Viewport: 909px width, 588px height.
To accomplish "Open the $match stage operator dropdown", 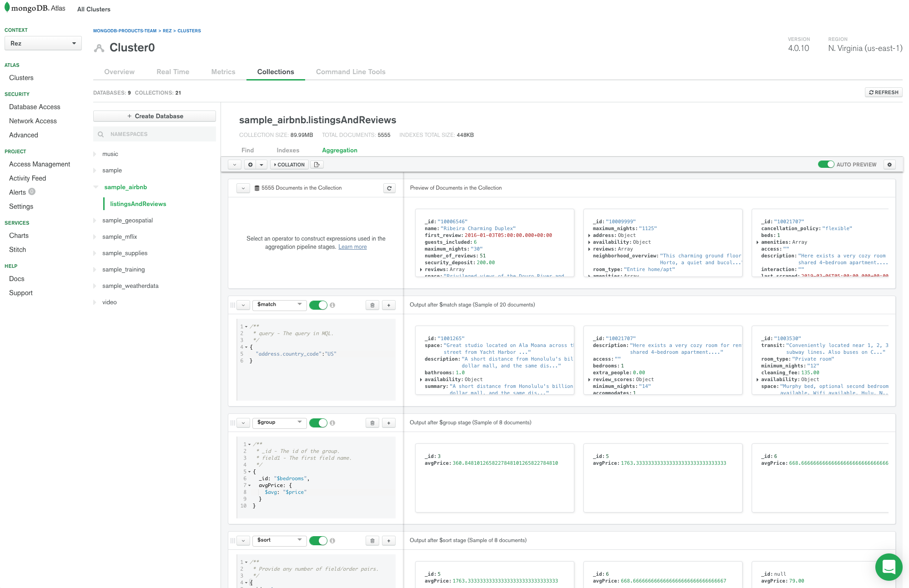I will point(280,305).
